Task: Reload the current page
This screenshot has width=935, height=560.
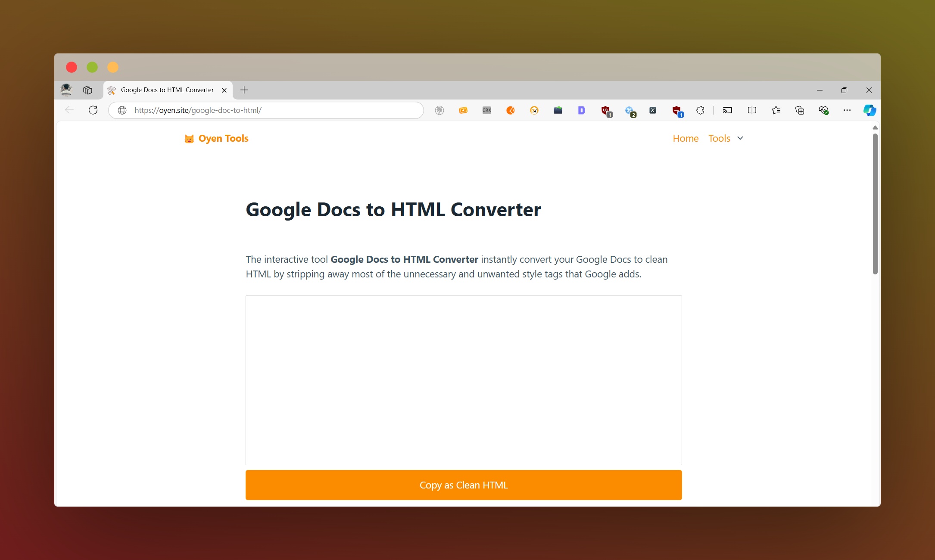Action: tap(93, 110)
